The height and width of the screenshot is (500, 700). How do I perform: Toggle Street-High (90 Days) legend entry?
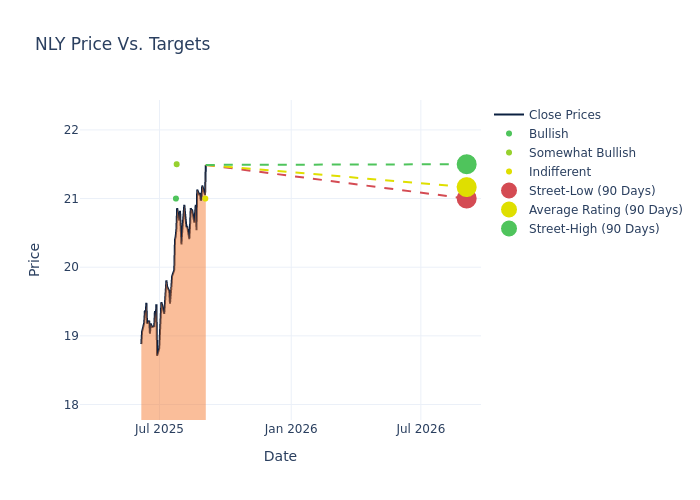tap(594, 229)
